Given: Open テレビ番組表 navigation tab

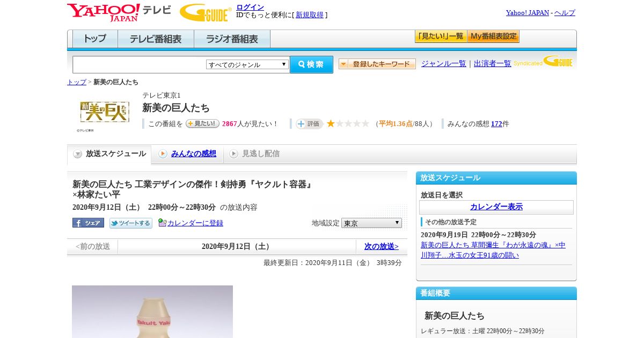Looking at the screenshot, I should 156,39.
